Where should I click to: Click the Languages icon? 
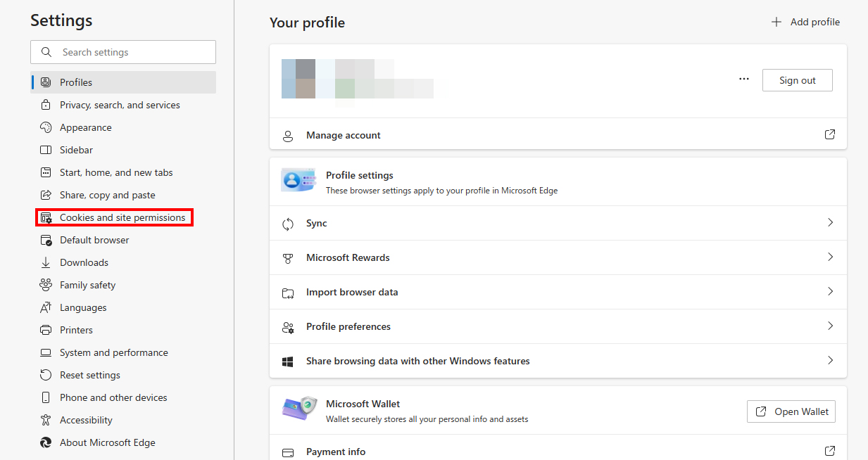46,307
